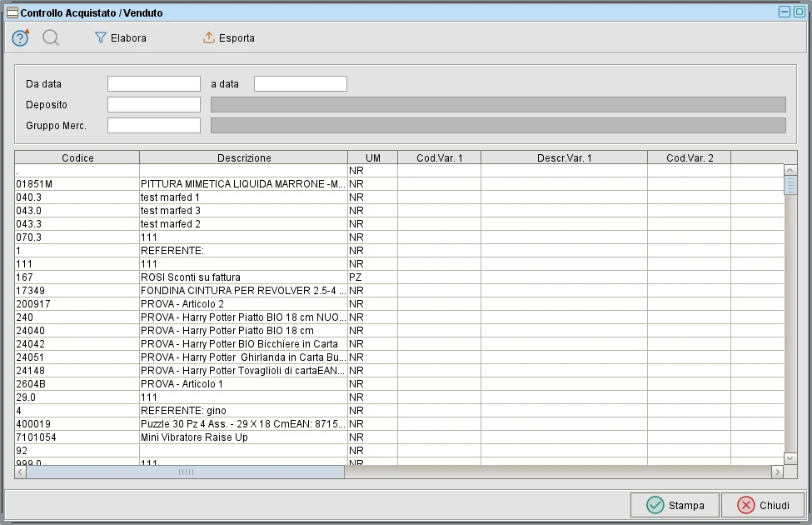Image resolution: width=812 pixels, height=525 pixels.
Task: Click the horizontal scrollbar left arrow
Action: [x=21, y=472]
